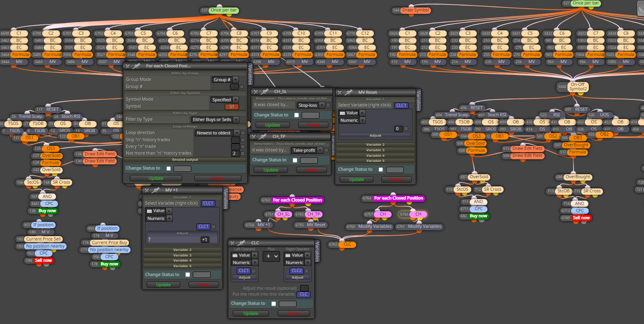Select the orange CLC block 6762
The height and width of the screenshot is (324, 644).
pyautogui.click(x=347, y=244)
